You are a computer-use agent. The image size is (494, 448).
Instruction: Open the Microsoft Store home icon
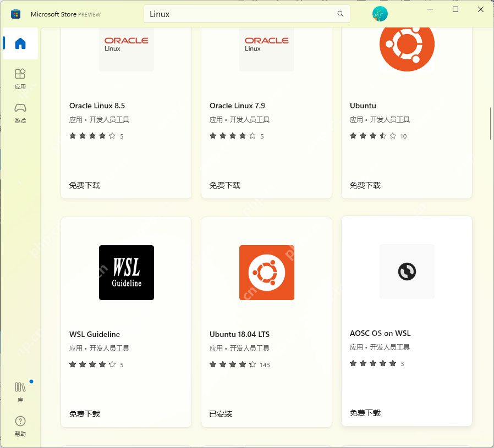[20, 44]
